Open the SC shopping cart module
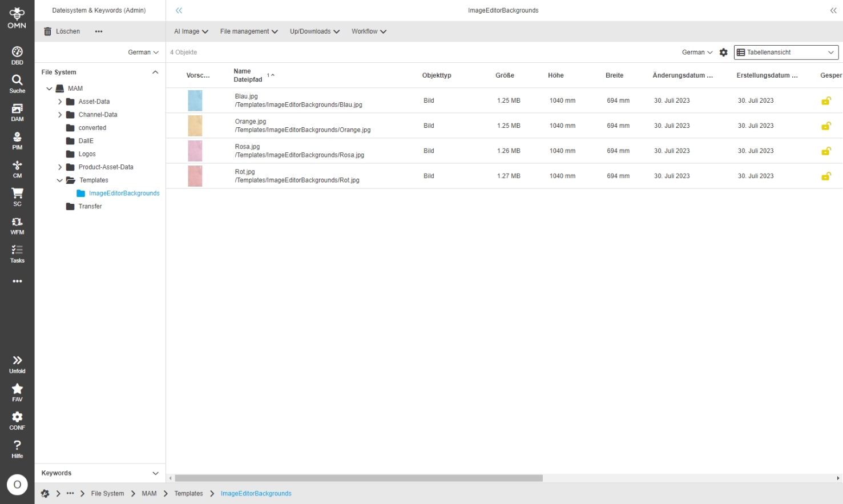 click(x=17, y=197)
